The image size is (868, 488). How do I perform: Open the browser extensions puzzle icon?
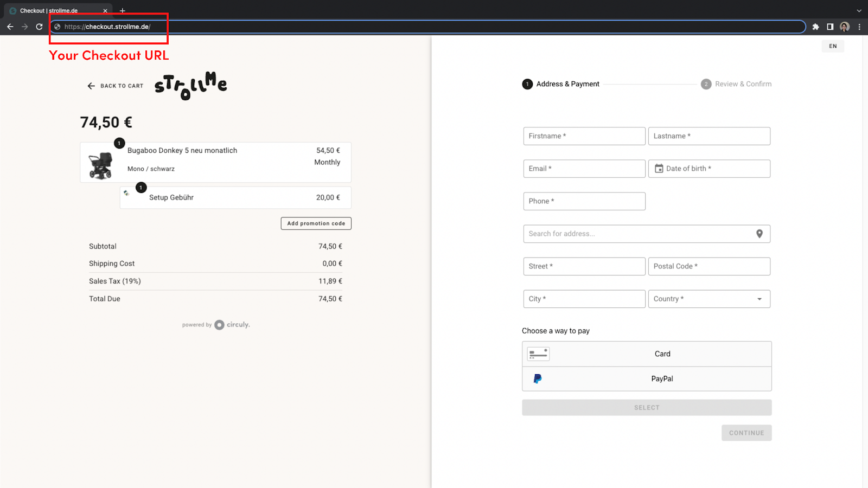pyautogui.click(x=815, y=27)
